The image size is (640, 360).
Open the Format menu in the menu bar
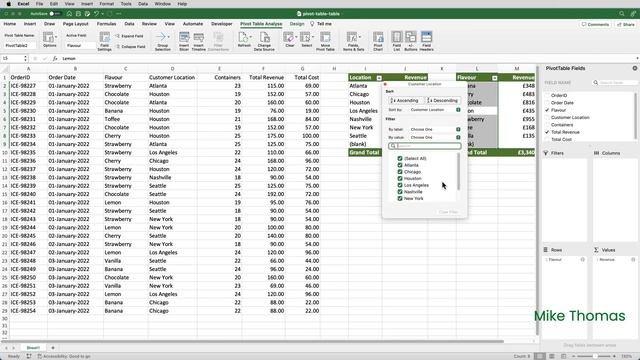(x=107, y=4)
